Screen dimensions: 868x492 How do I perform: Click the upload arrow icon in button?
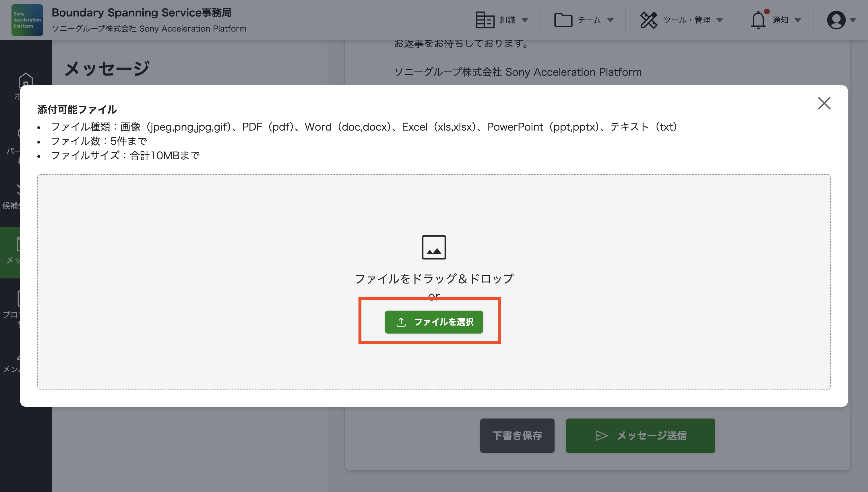click(401, 322)
